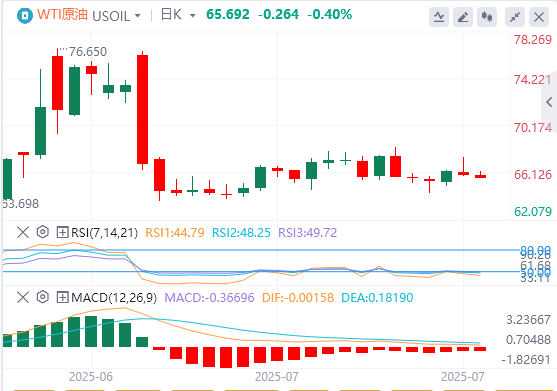Image resolution: width=557 pixels, height=391 pixels.
Task: Switch chart type via candlestick icon
Action: tap(487, 17)
